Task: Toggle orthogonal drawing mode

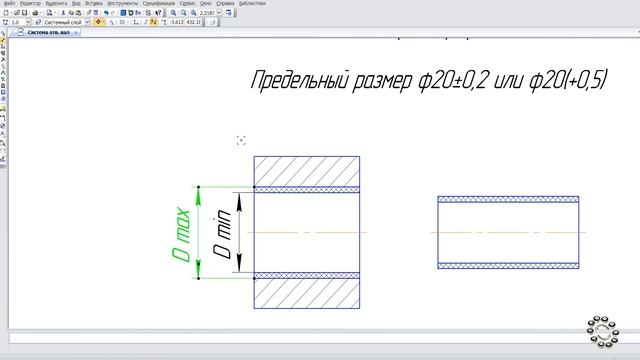Action: [x=145, y=22]
